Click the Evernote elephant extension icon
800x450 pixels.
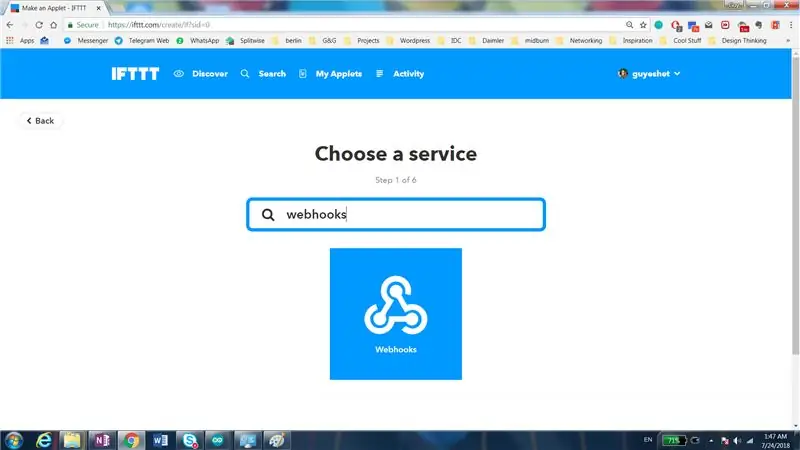coord(759,24)
